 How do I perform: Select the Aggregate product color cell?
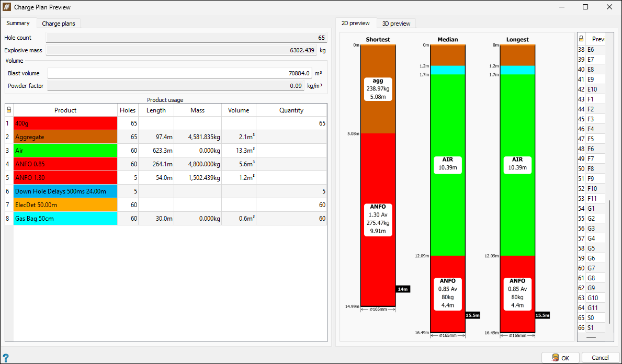tap(65, 137)
